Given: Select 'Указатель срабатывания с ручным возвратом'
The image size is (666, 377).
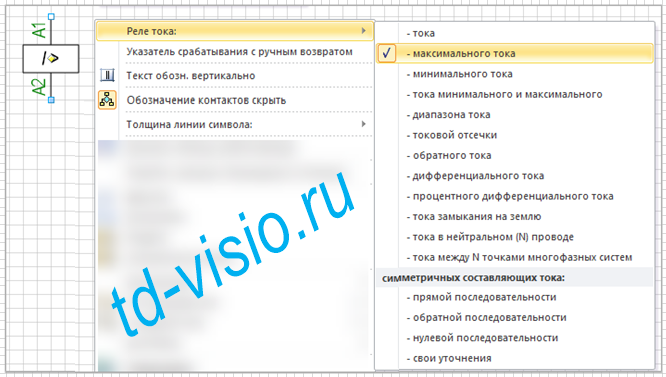Looking at the screenshot, I should (239, 52).
